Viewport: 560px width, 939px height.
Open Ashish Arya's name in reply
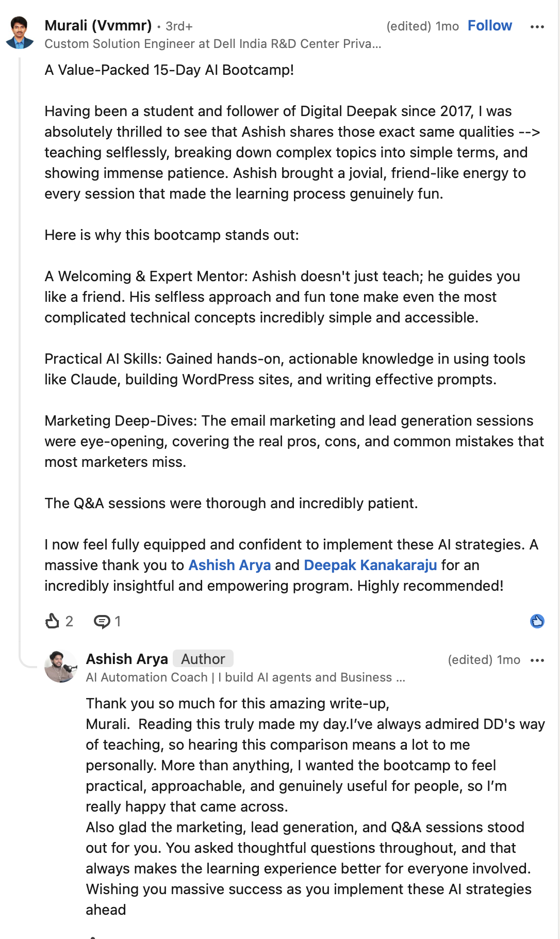pos(127,659)
